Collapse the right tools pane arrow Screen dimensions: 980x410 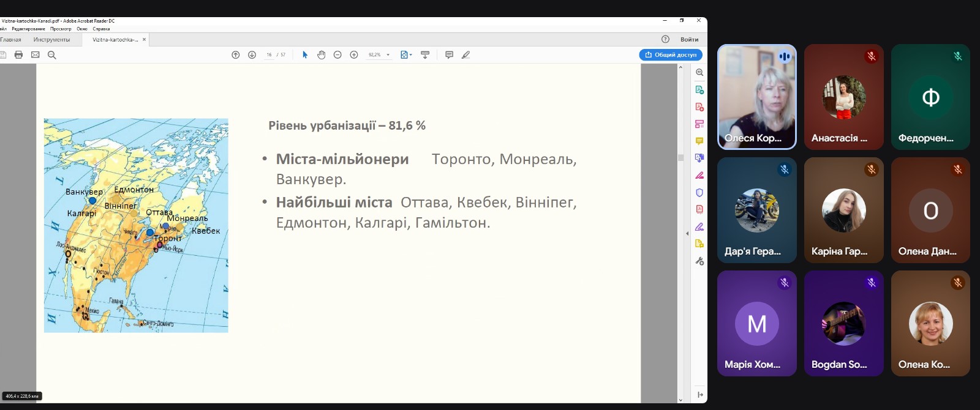tap(687, 233)
